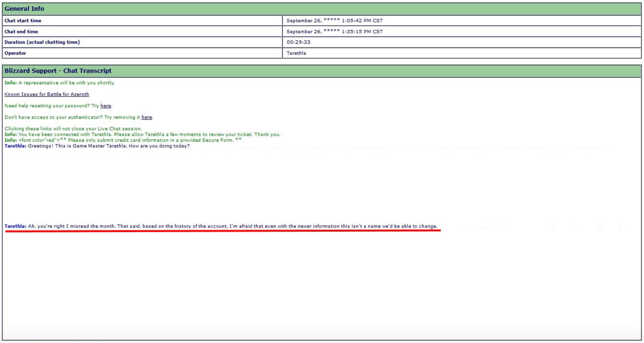Select the duration value 00:29:33
This screenshot has width=644, height=343.
298,42
